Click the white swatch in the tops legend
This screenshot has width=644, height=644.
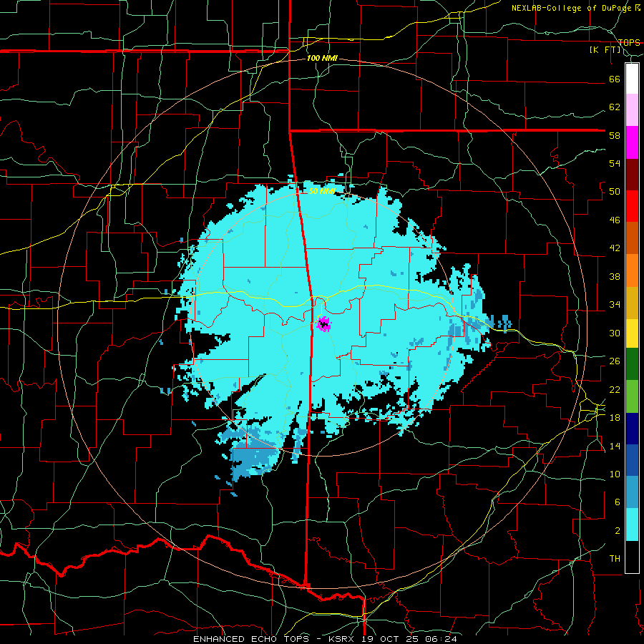[x=632, y=79]
